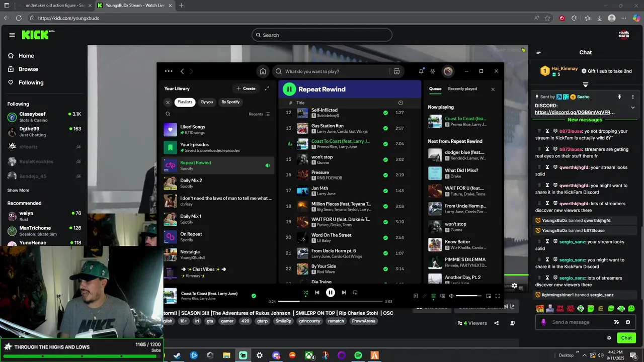This screenshot has width=644, height=362.
Task: Click Spotify friend activity icon in the stream
Action: [x=433, y=71]
